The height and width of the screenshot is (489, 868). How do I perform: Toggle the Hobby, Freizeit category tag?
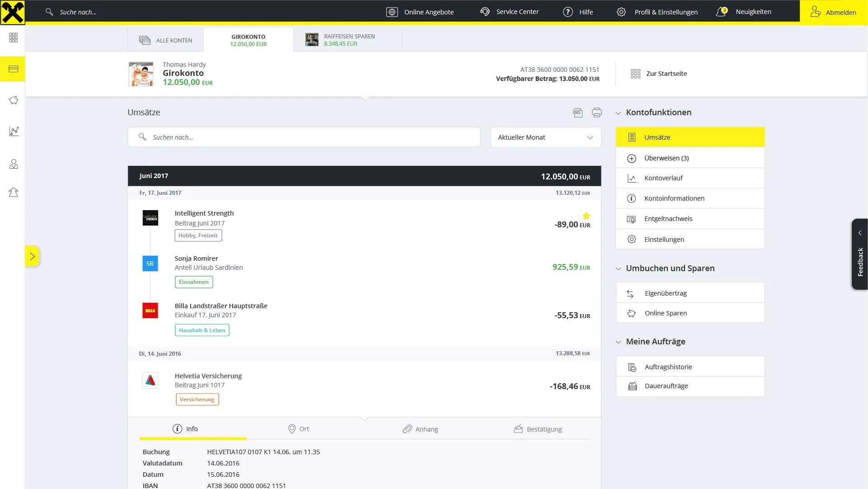click(x=198, y=235)
